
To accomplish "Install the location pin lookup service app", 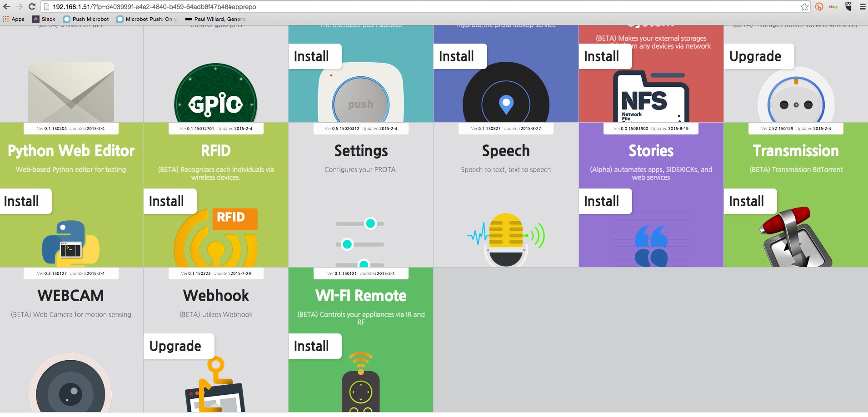I will pyautogui.click(x=460, y=56).
